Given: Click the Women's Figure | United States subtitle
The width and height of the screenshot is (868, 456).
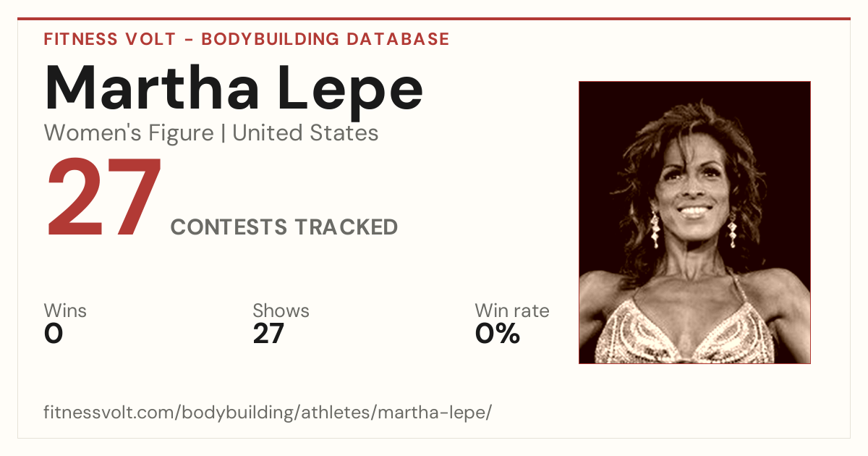Looking at the screenshot, I should point(211,133).
